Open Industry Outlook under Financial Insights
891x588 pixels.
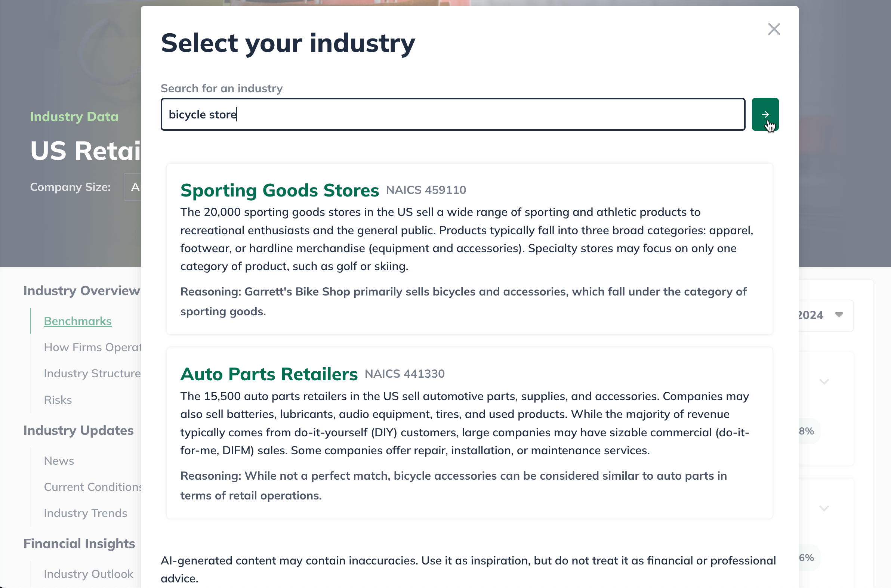pyautogui.click(x=89, y=574)
